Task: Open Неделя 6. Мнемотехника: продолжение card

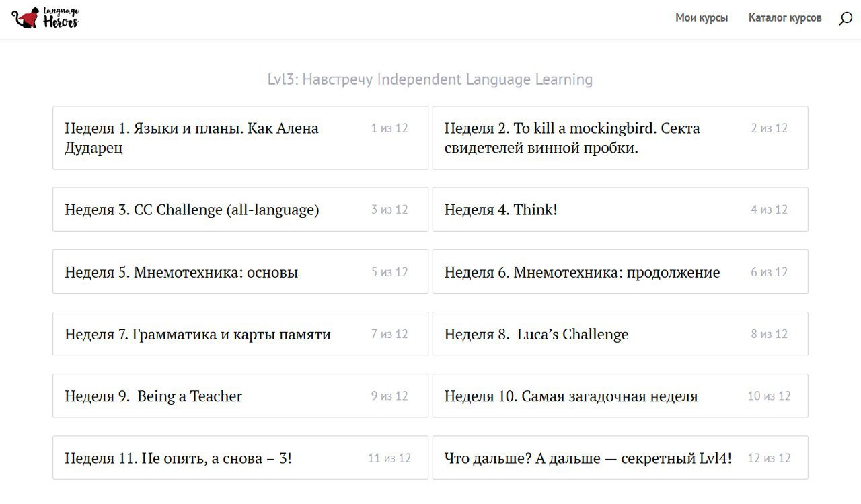Action: (620, 272)
